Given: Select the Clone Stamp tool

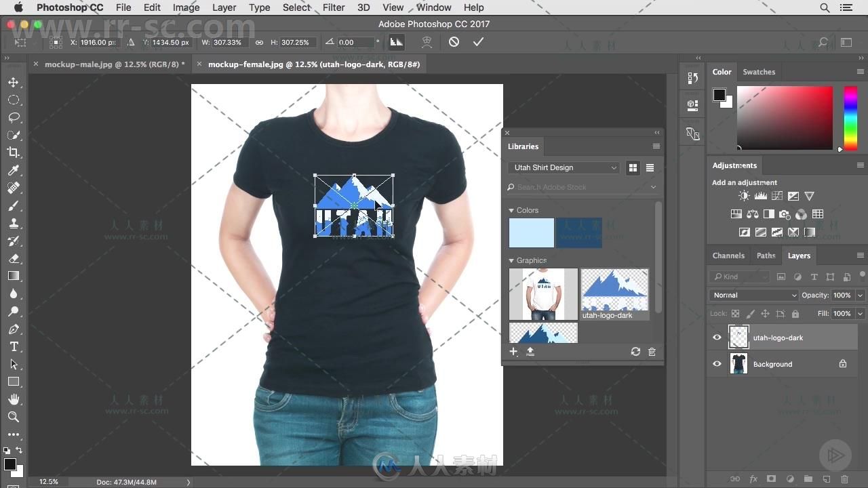Looking at the screenshot, I should 13,223.
